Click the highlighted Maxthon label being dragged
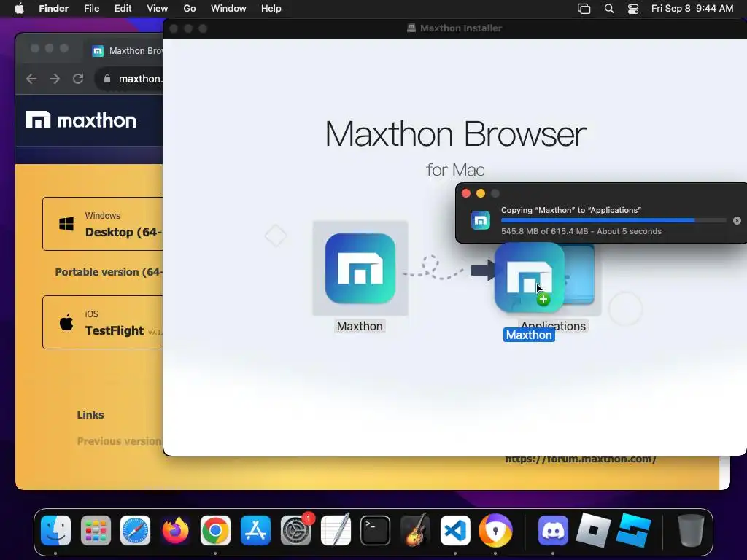The image size is (747, 560). pyautogui.click(x=529, y=335)
